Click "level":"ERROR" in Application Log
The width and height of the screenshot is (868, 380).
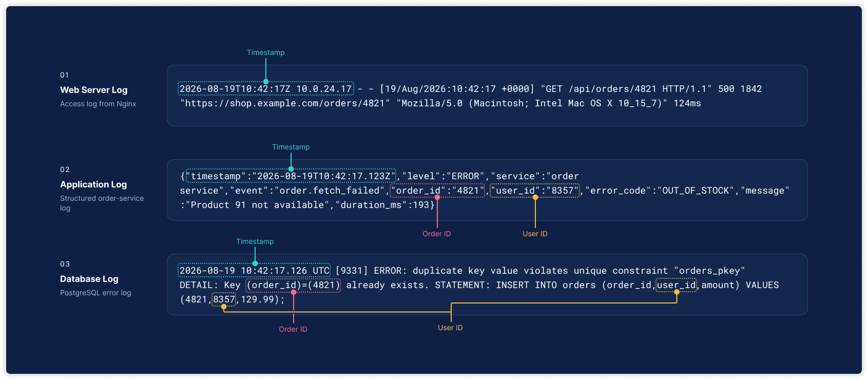coord(443,176)
